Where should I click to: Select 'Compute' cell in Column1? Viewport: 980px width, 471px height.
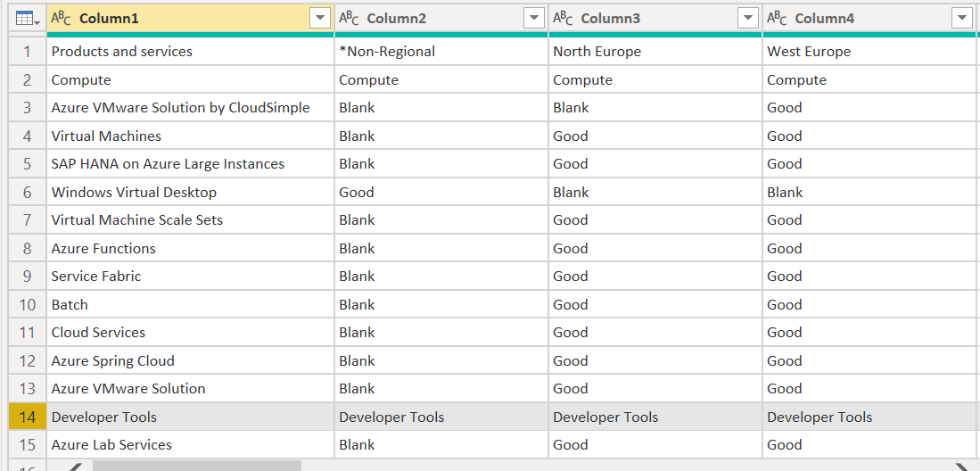coord(191,79)
